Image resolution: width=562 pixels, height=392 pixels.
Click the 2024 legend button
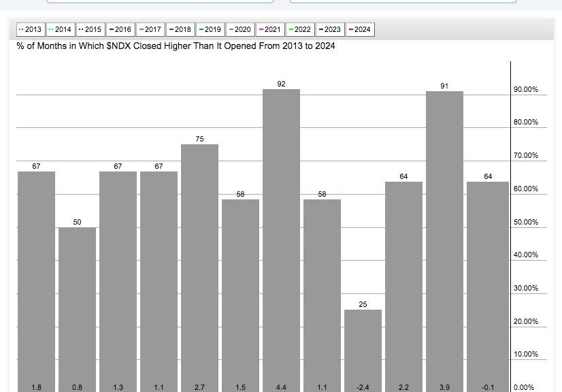click(360, 29)
